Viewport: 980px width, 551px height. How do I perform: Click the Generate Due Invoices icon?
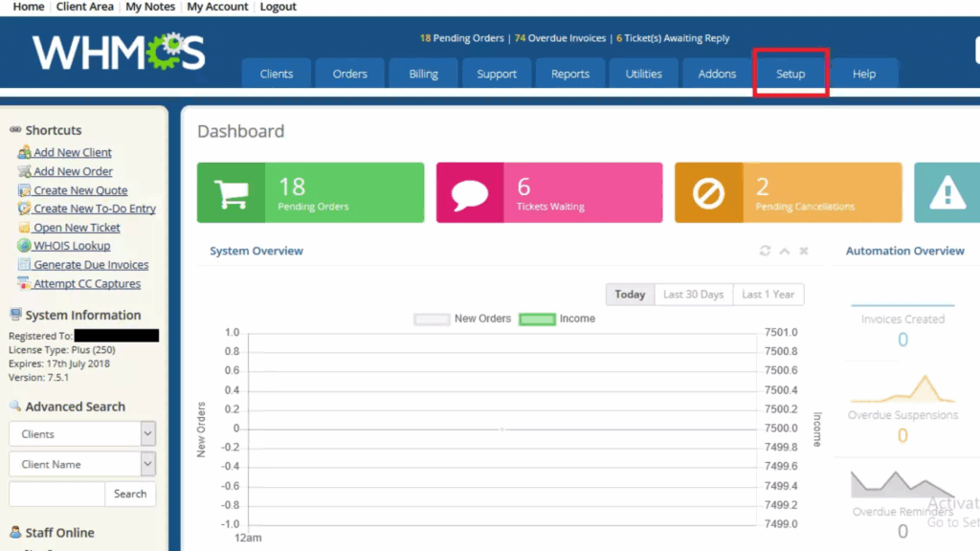[x=24, y=264]
